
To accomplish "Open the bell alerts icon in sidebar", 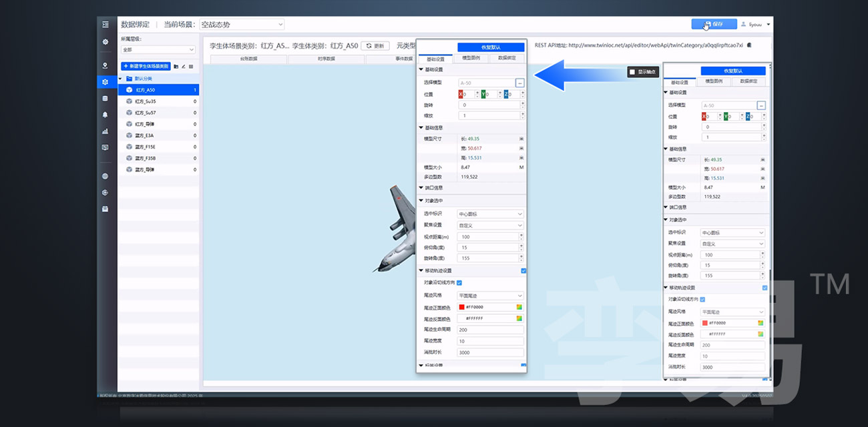I will coord(105,115).
